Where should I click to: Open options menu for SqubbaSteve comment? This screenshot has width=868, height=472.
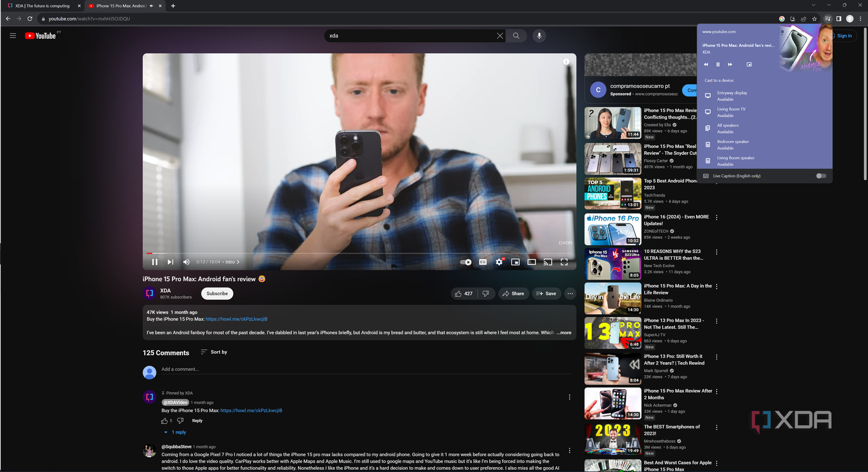point(569,451)
